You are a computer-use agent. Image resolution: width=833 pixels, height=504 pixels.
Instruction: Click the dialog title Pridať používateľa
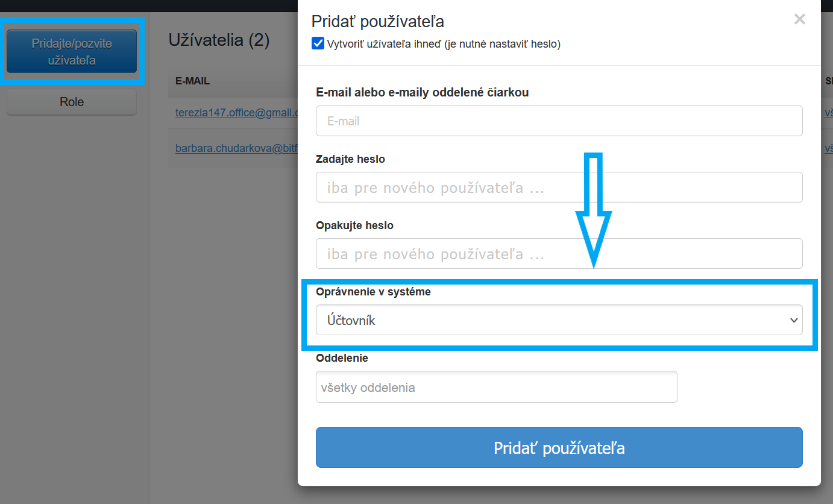[x=377, y=22]
